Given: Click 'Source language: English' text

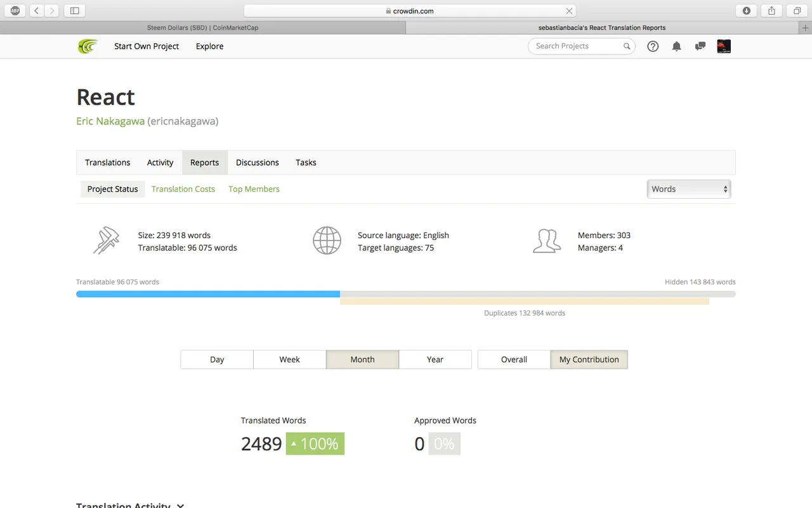Looking at the screenshot, I should 403,235.
